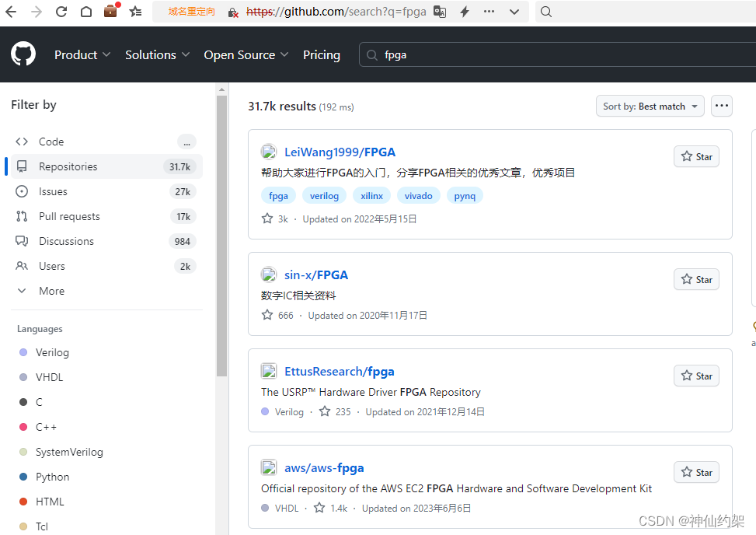
Task: Open the Open Source dropdown menu
Action: click(x=246, y=55)
